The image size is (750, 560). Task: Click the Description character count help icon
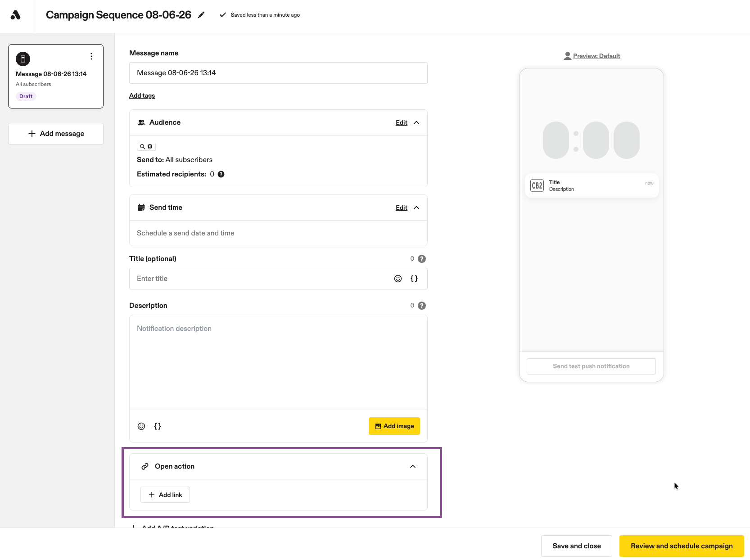click(422, 306)
